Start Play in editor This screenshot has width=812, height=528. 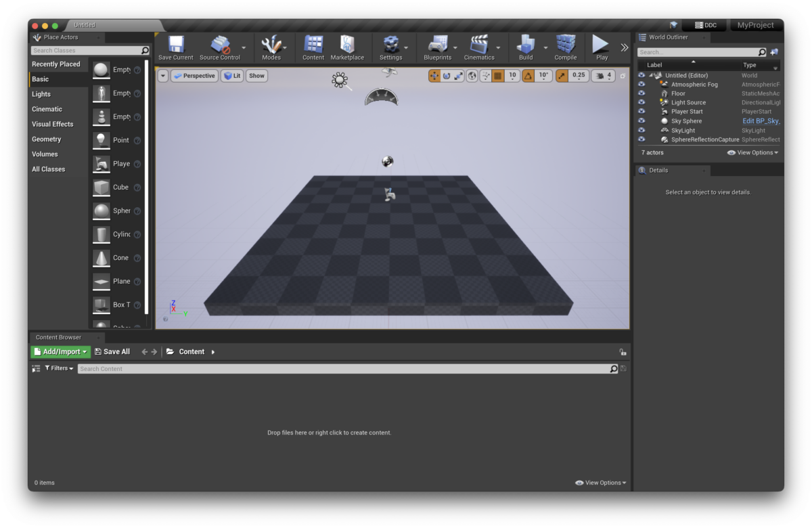[602, 47]
